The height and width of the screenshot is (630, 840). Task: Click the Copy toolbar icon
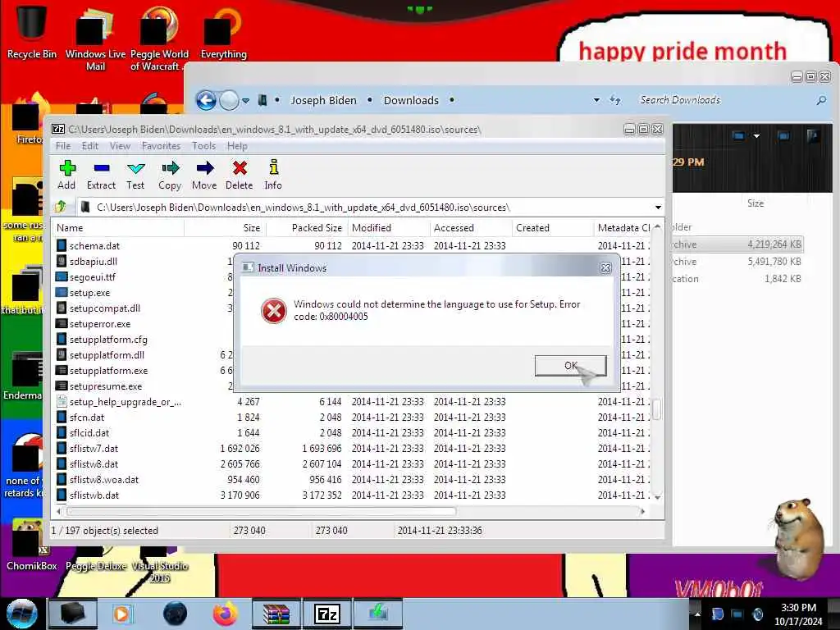[170, 176]
